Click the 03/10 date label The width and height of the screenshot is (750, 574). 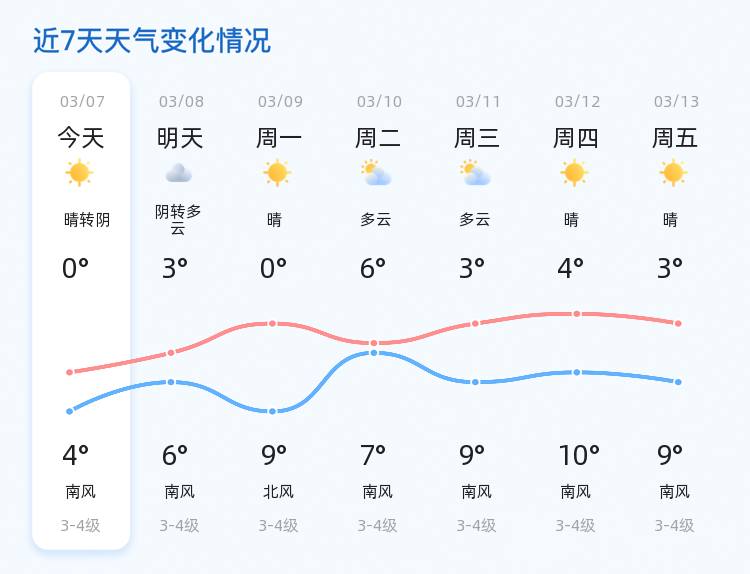point(379,102)
